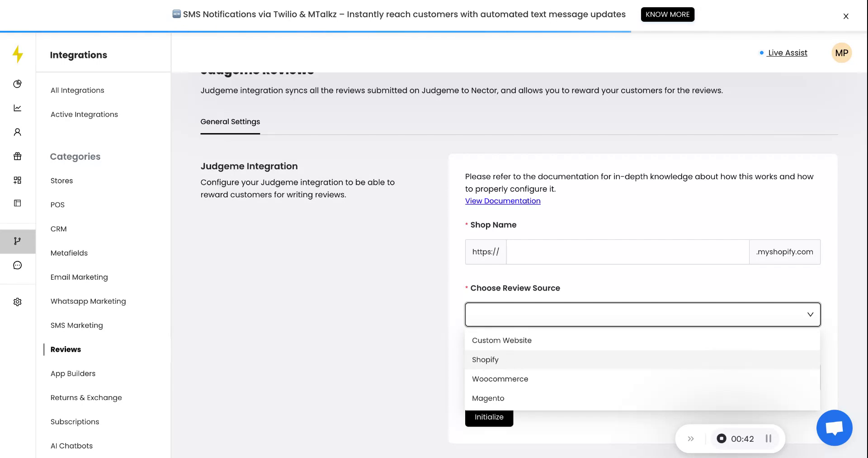This screenshot has width=868, height=458.
Task: Click inside the Shop Name field
Action: pyautogui.click(x=627, y=252)
